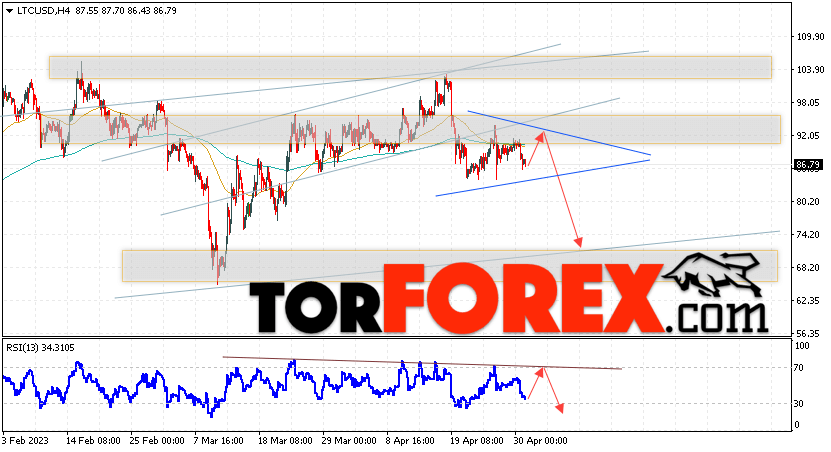Click the 18 Mar 08:00 time label

click(285, 441)
